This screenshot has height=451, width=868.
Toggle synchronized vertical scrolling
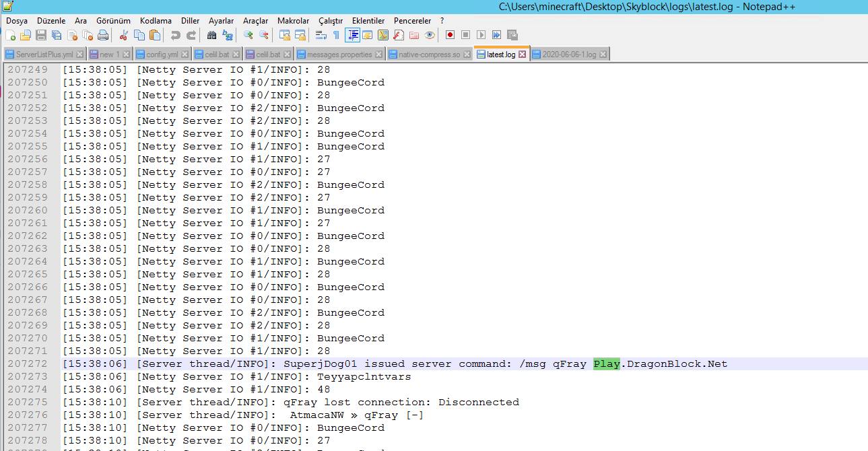(x=285, y=35)
